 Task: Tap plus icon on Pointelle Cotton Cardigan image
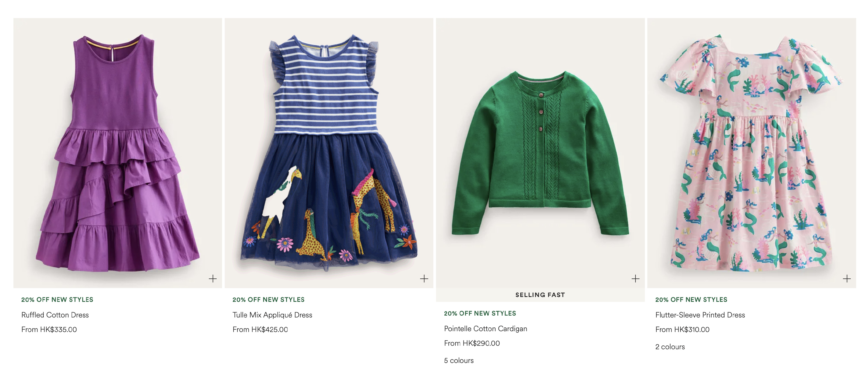coord(635,278)
